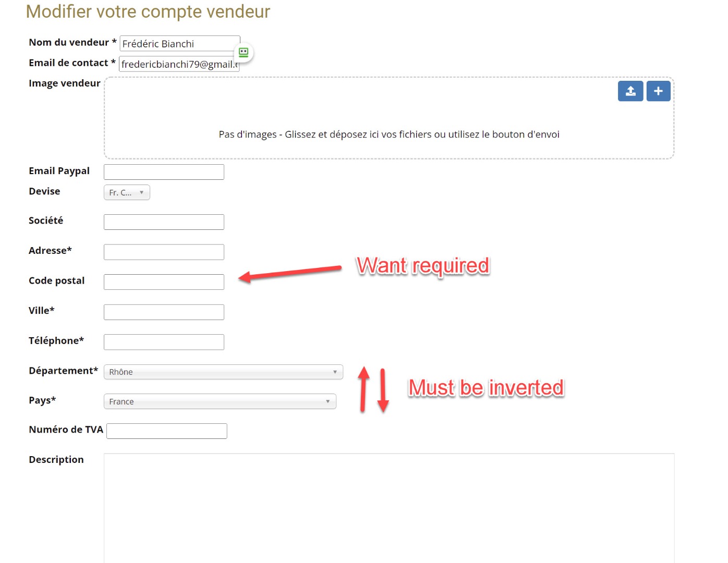
Task: Click the Devise dropdown arrow
Action: [141, 192]
